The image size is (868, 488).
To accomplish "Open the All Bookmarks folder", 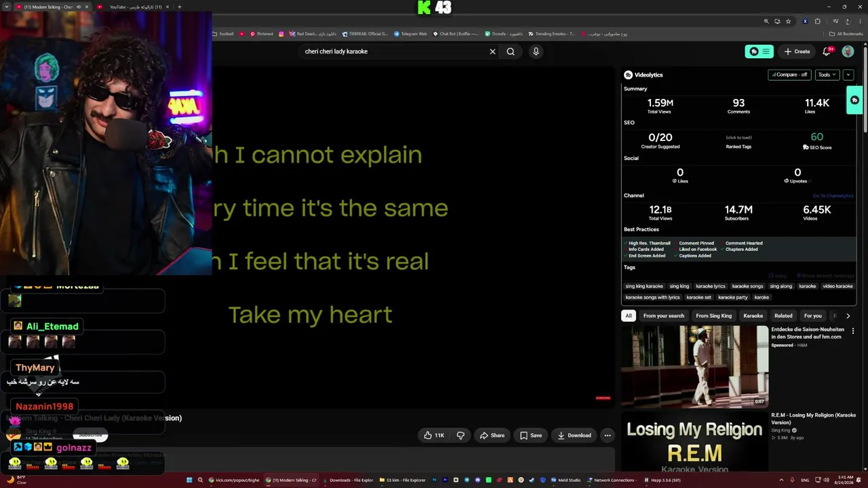I will [846, 34].
